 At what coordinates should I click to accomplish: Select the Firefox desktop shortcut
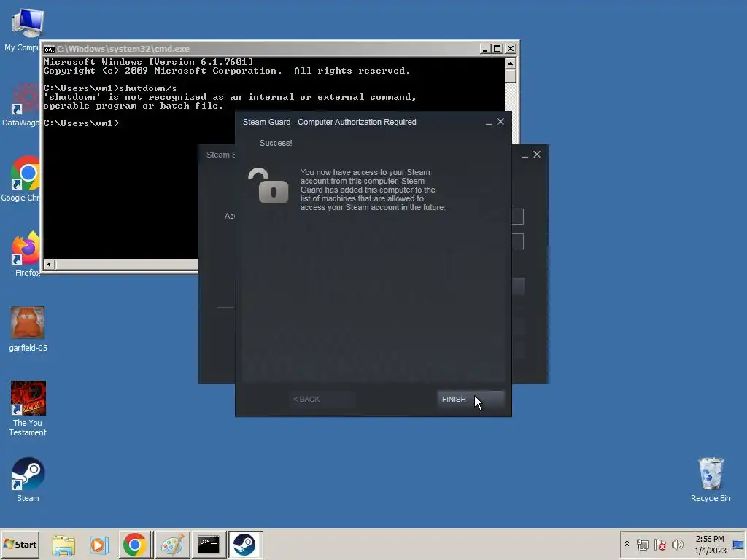[26, 254]
